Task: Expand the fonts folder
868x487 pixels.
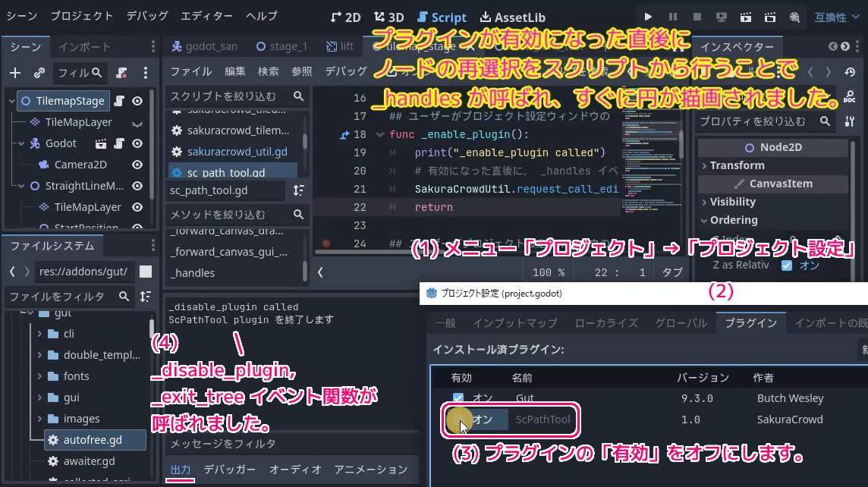Action: [x=39, y=376]
